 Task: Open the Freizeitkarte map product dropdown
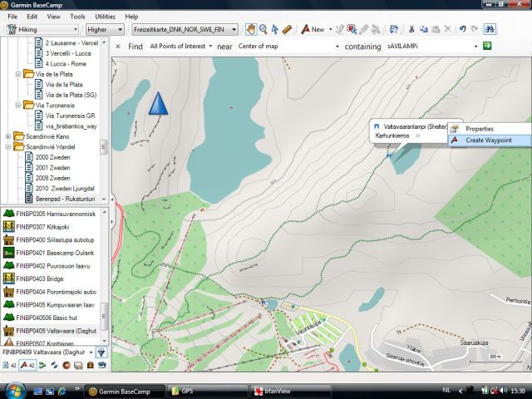(x=185, y=29)
